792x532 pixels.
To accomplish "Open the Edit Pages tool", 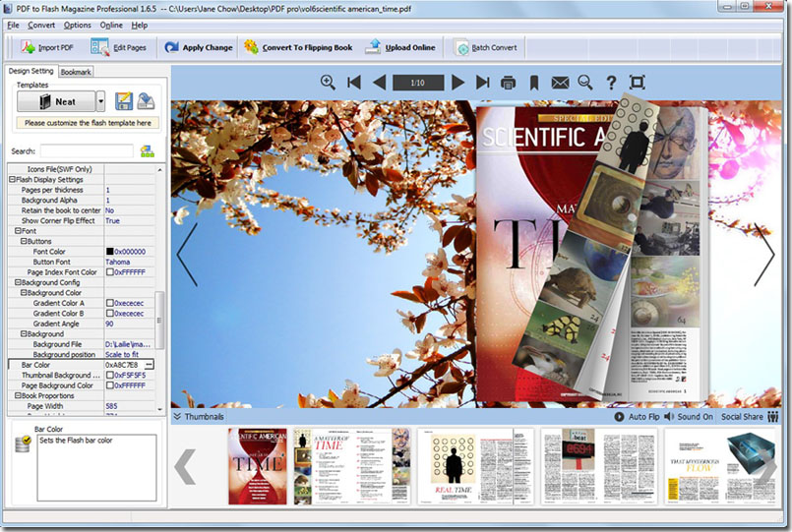I will click(x=118, y=47).
